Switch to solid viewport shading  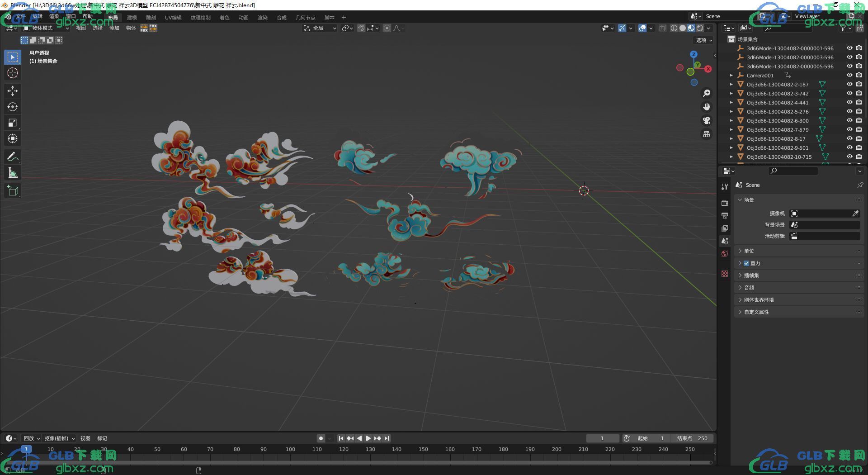[x=682, y=28]
